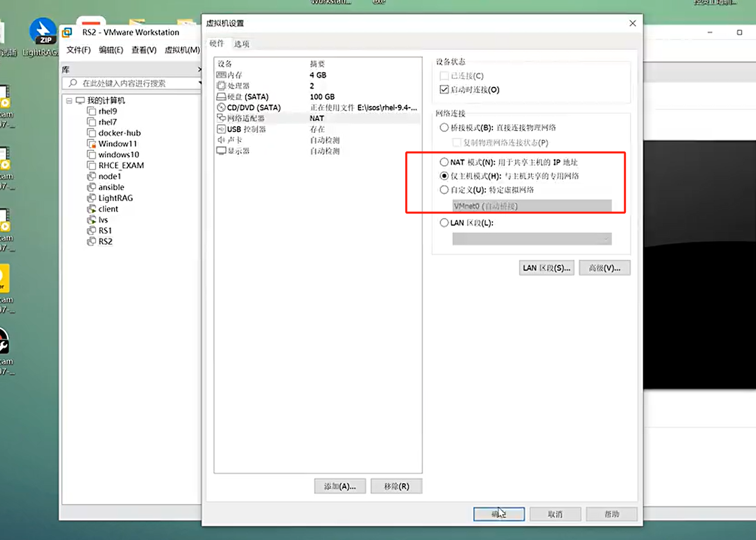Click RHCE_EXAM VM icon in library

coord(91,166)
